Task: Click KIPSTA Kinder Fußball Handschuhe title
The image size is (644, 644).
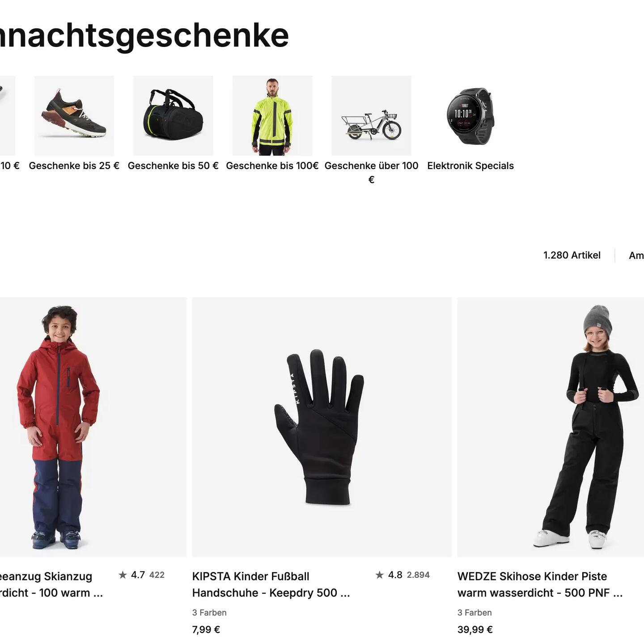Action: tap(271, 585)
